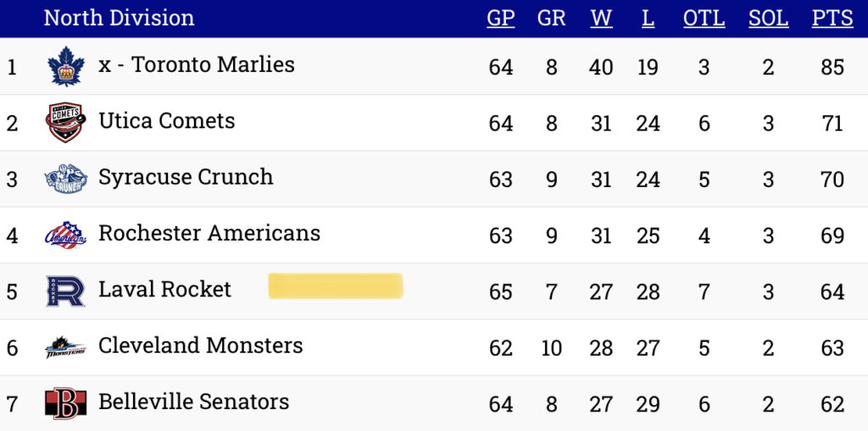Click the GR column header
The width and height of the screenshot is (868, 431).
551,18
